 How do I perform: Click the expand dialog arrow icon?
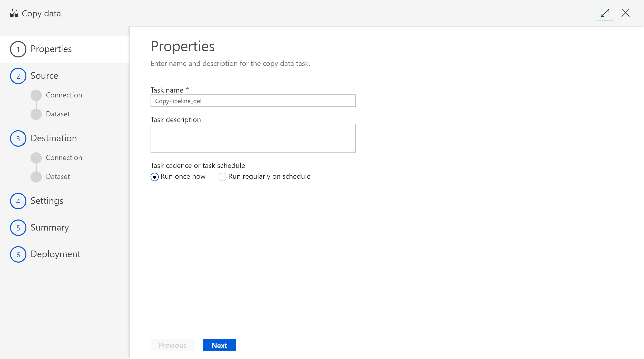pos(605,13)
